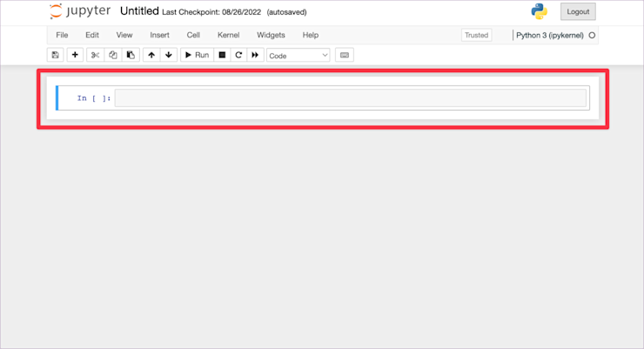Open the command palette keyboard icon
Viewport: 644px width, 349px height.
(x=345, y=55)
